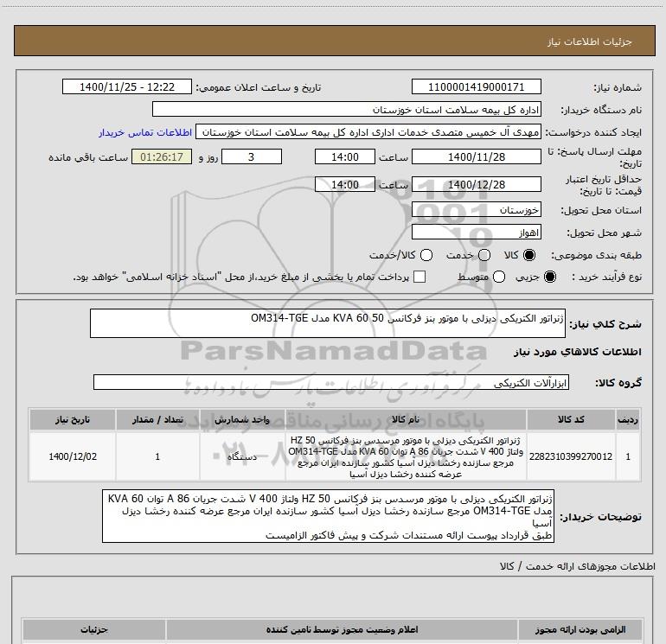
Task: Click the city field اهواز
Action: (476, 233)
